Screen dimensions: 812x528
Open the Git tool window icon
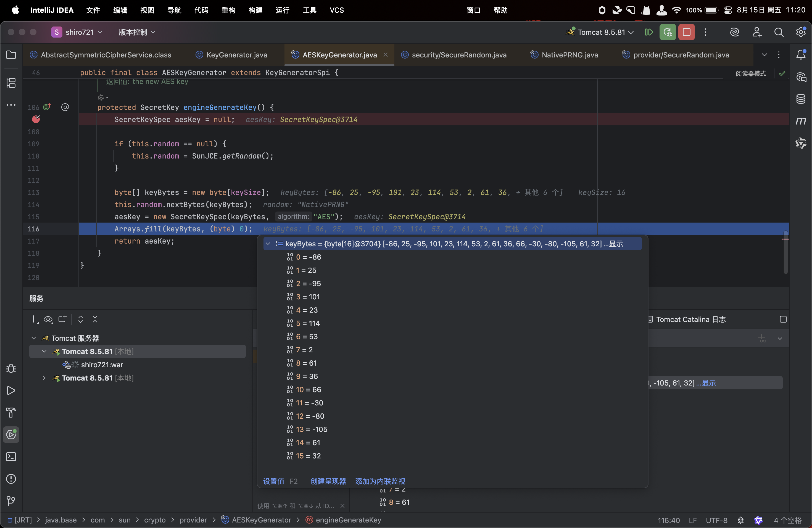point(11,501)
